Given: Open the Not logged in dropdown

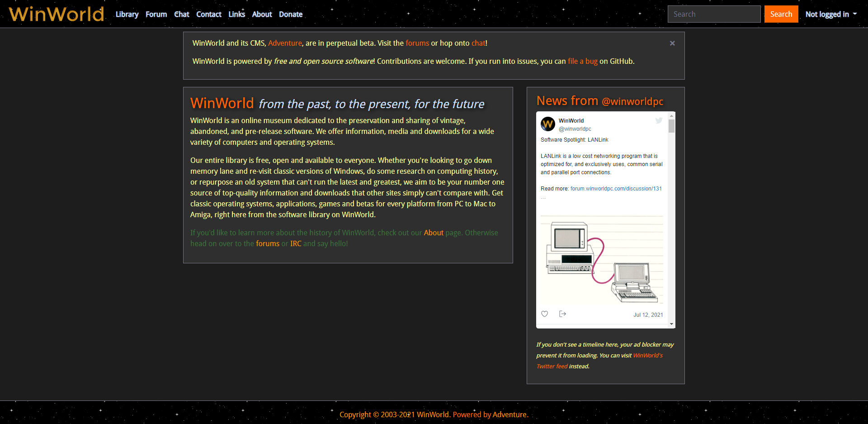Looking at the screenshot, I should [x=831, y=14].
